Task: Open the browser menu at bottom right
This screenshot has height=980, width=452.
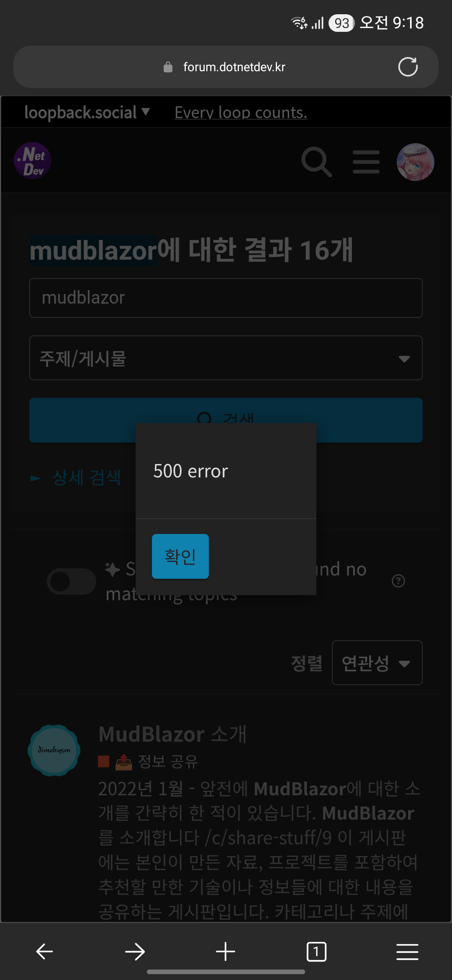Action: click(x=407, y=952)
